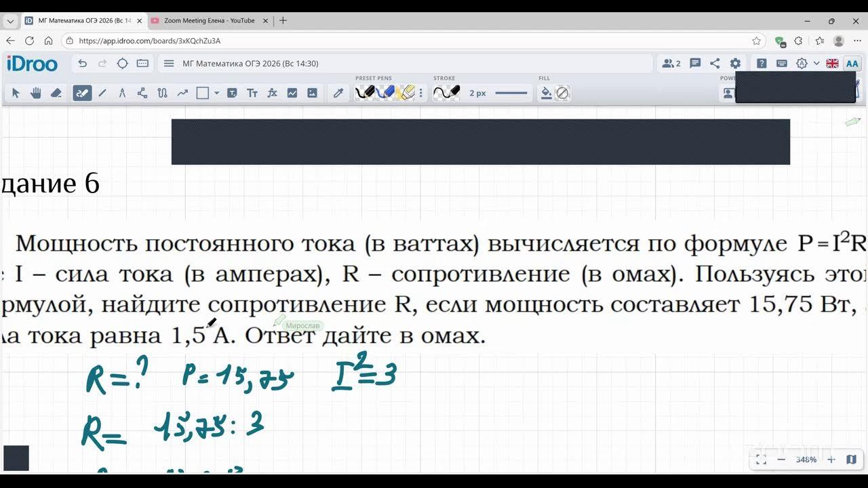Bookmark this page with the star
This screenshot has width=868, height=488.
(x=757, y=41)
